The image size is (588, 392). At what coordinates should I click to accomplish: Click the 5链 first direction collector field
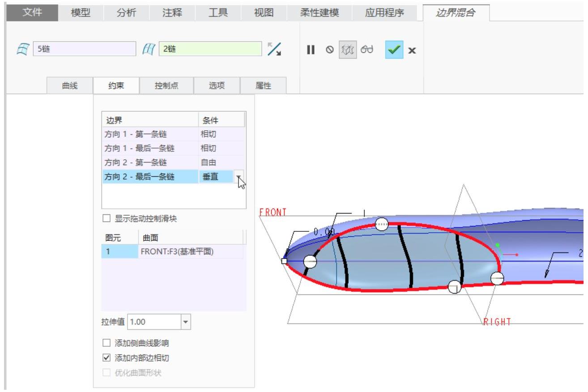(x=85, y=48)
